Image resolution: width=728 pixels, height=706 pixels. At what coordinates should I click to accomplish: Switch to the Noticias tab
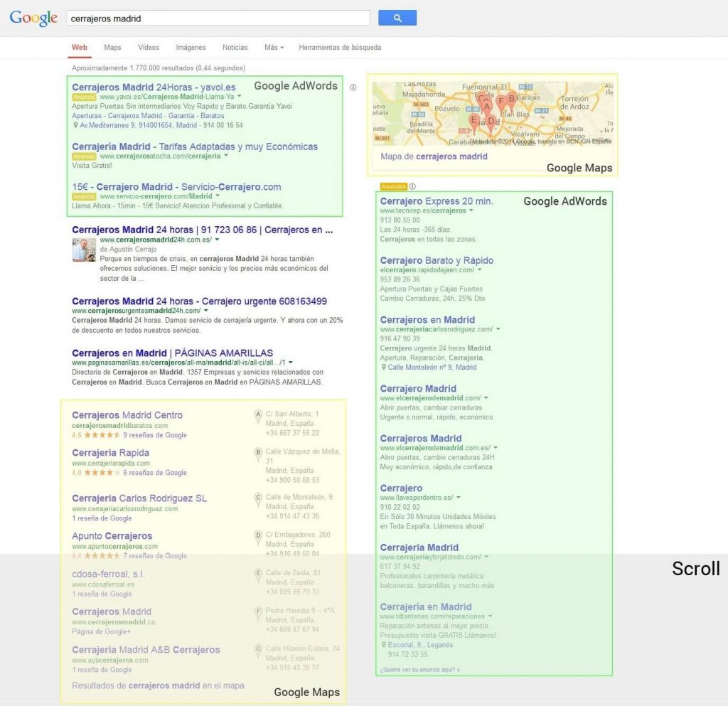pos(235,48)
